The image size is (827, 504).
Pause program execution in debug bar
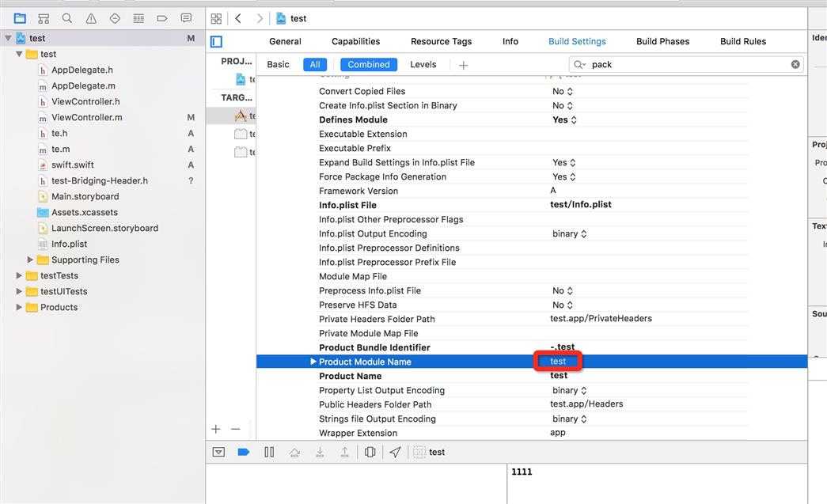[x=269, y=452]
